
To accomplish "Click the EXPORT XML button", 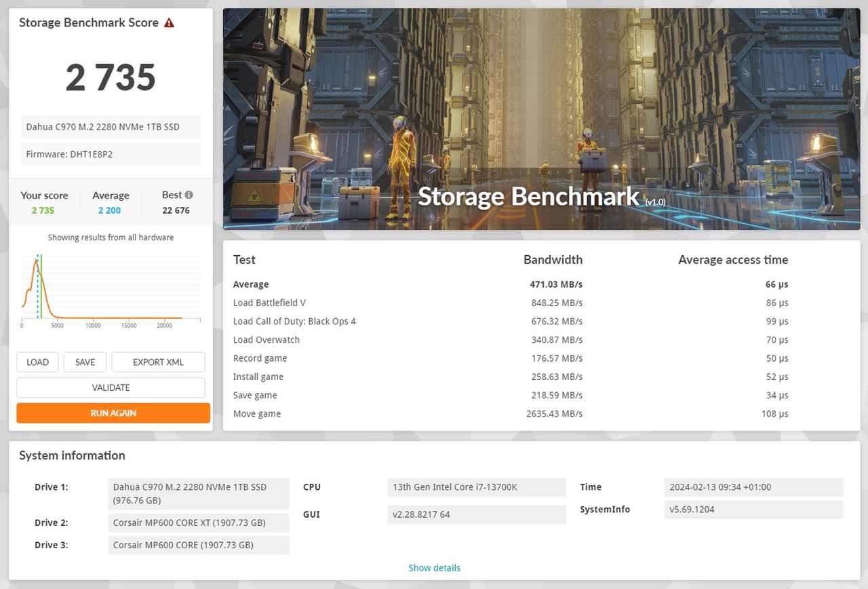I will 158,362.
